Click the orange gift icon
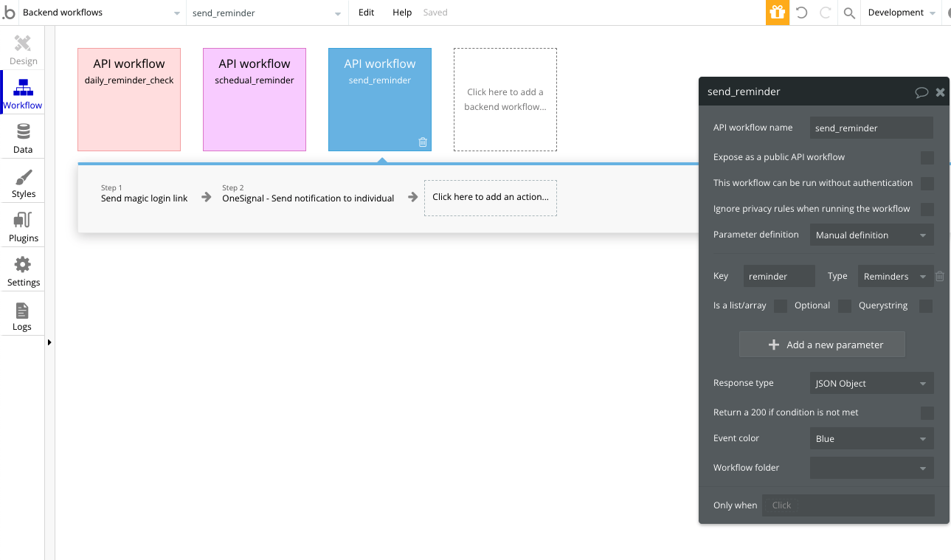Viewport: 951px width, 560px height. pyautogui.click(x=777, y=13)
